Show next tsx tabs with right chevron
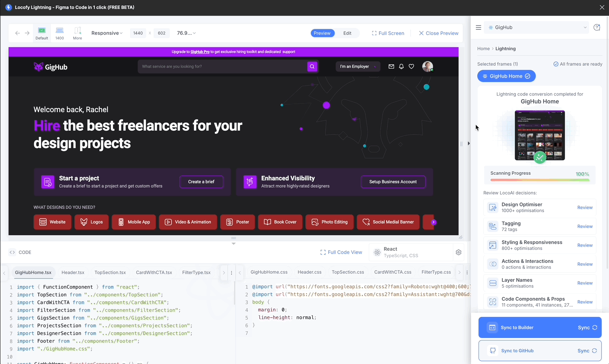The image size is (609, 364). click(224, 273)
